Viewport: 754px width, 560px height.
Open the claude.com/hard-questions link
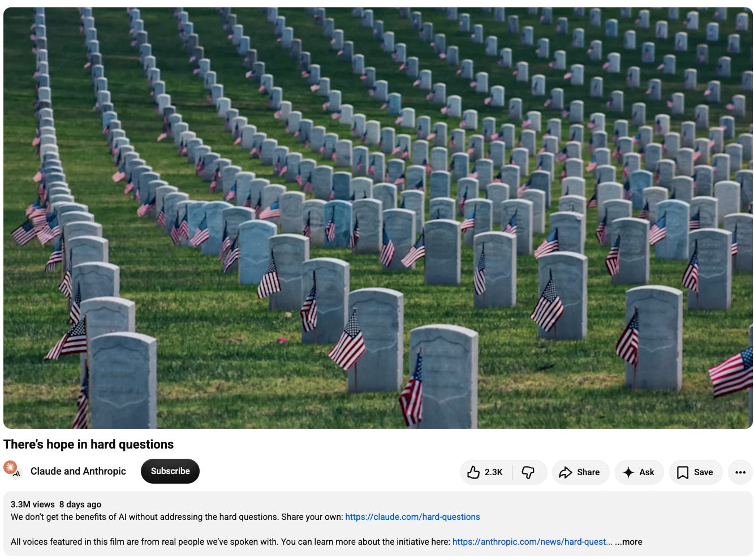412,517
